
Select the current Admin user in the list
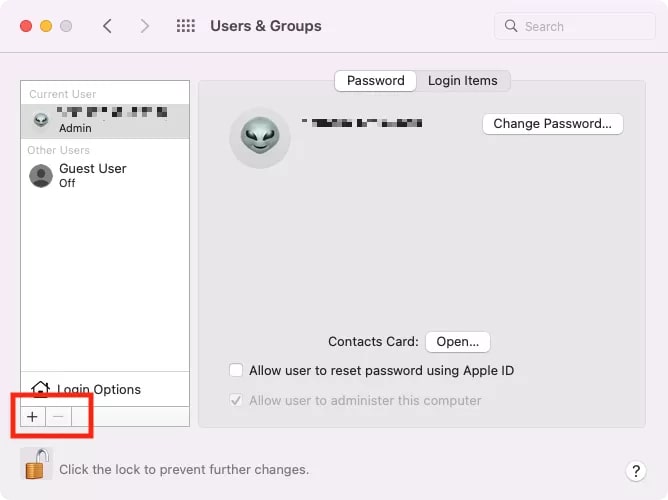click(104, 120)
